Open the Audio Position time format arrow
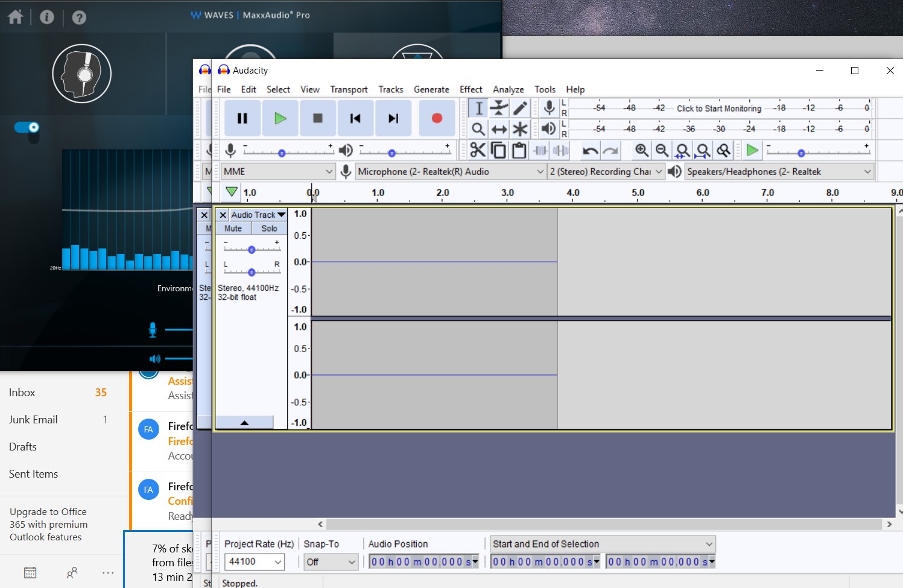This screenshot has width=903, height=588. [x=475, y=562]
